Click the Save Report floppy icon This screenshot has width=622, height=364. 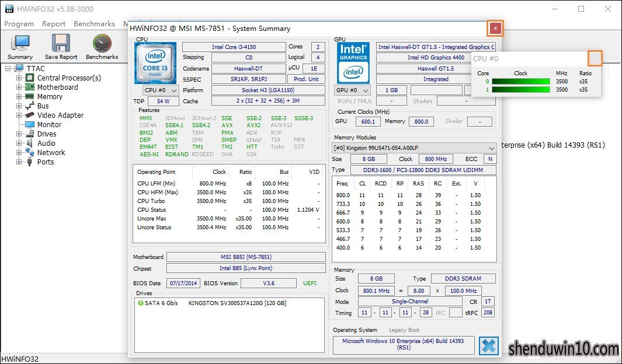pyautogui.click(x=61, y=43)
